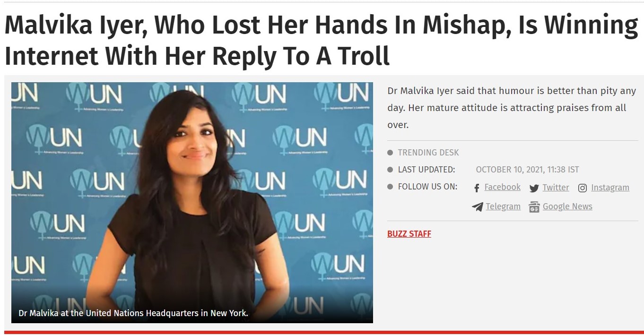Click the Instagram camera icon

[x=583, y=188]
